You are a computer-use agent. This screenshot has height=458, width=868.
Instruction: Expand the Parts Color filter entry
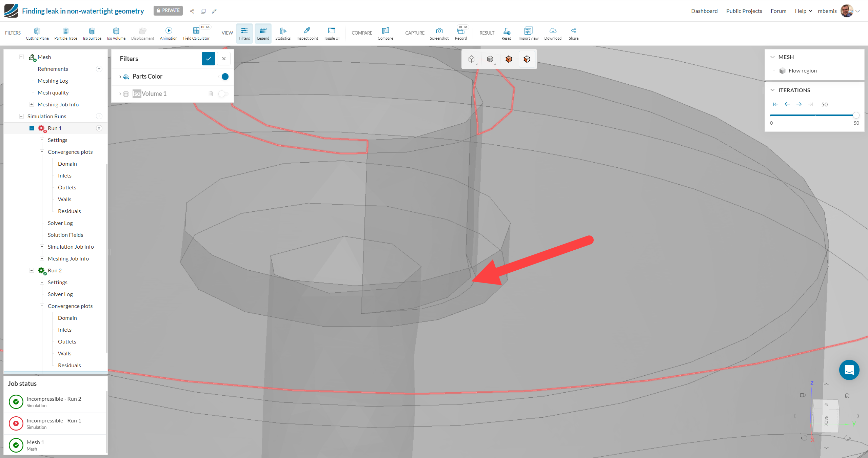[120, 77]
